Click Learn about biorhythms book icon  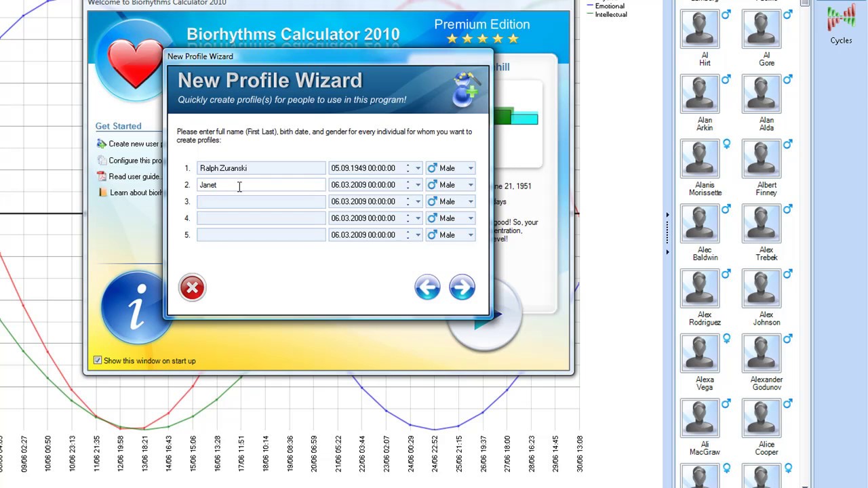[x=102, y=192]
